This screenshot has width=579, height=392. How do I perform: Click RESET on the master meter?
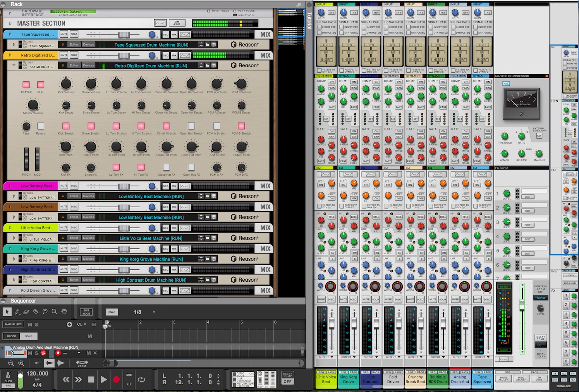coord(504,286)
